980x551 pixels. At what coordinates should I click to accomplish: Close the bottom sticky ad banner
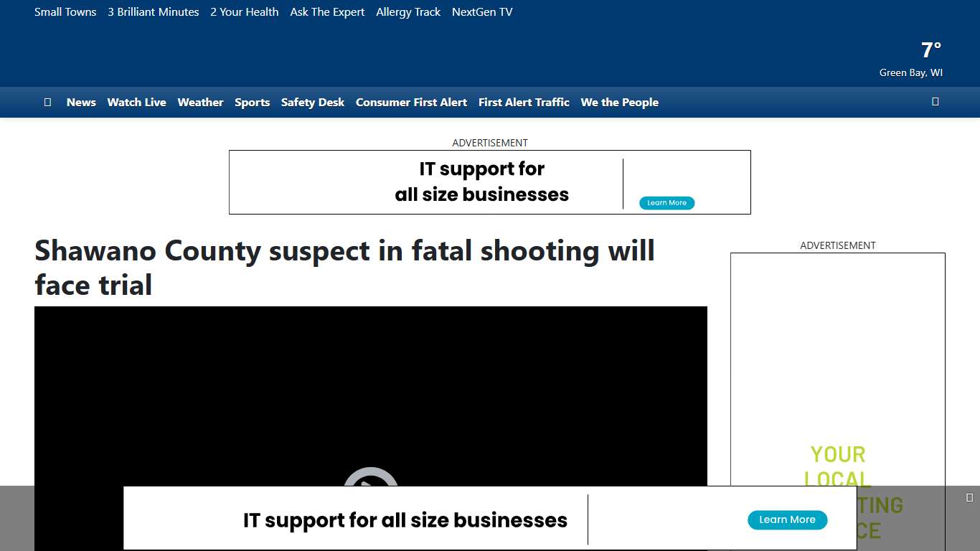coord(969,498)
